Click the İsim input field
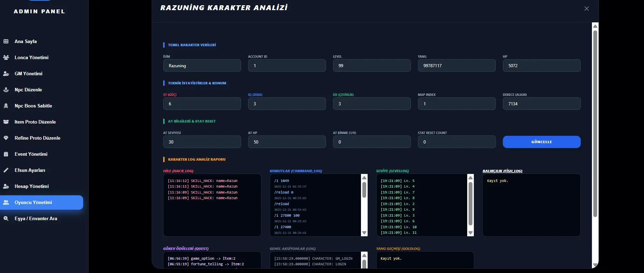Screen dimensions: 644x273 pyautogui.click(x=202, y=66)
